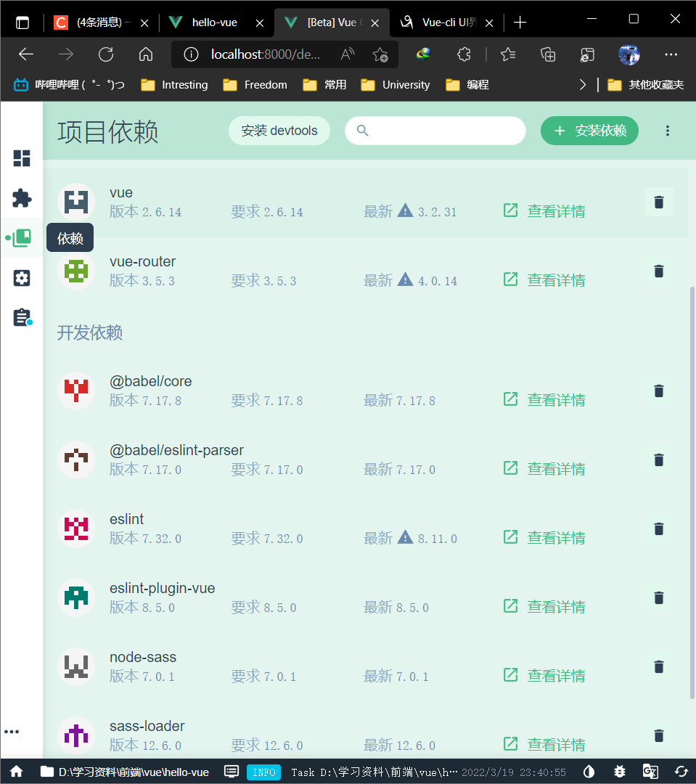696x784 pixels.
Task: View details for @babel/eslint-parser
Action: [x=544, y=470]
